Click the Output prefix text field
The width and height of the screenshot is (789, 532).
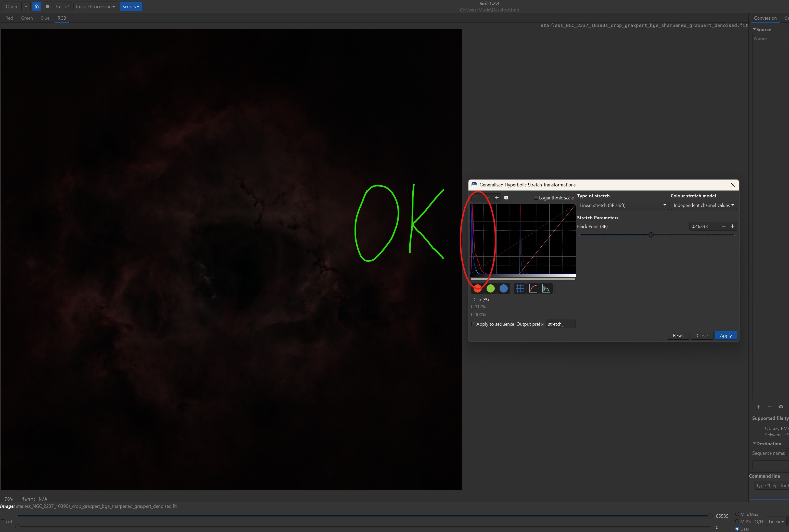[560, 324]
